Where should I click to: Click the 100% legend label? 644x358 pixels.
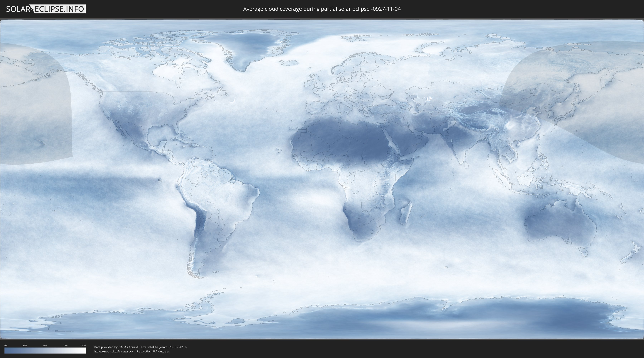tap(83, 345)
